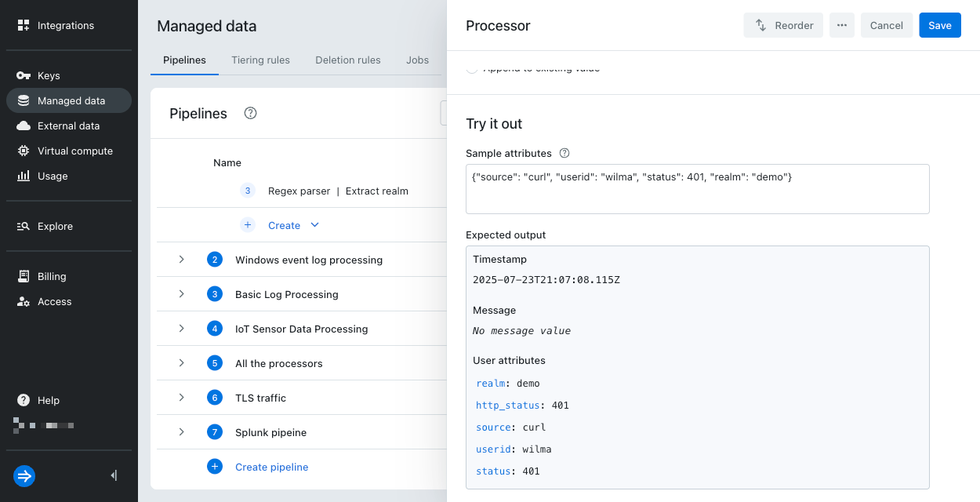Click the plus icon beside Create

[x=248, y=225]
